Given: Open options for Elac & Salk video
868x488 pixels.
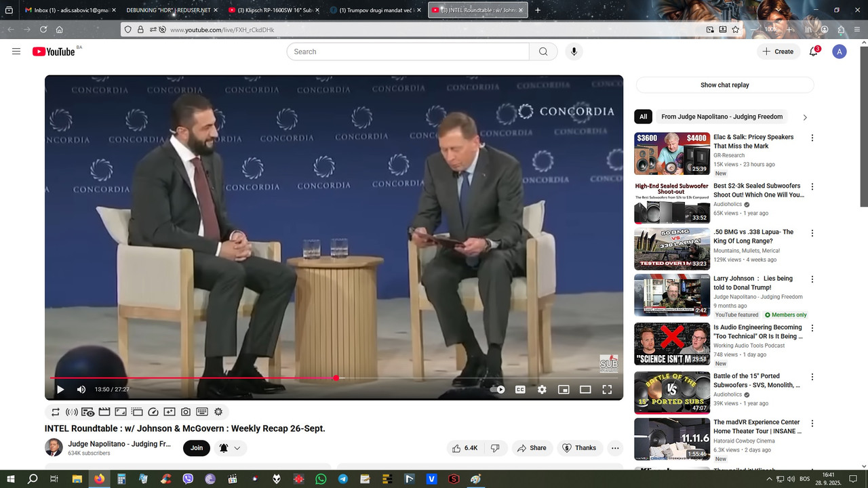Looking at the screenshot, I should pos(812,138).
